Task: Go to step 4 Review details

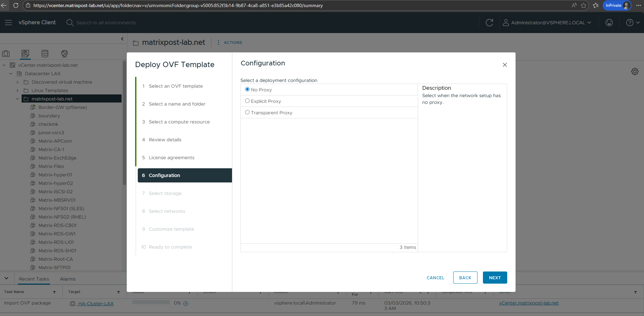Action: point(165,140)
